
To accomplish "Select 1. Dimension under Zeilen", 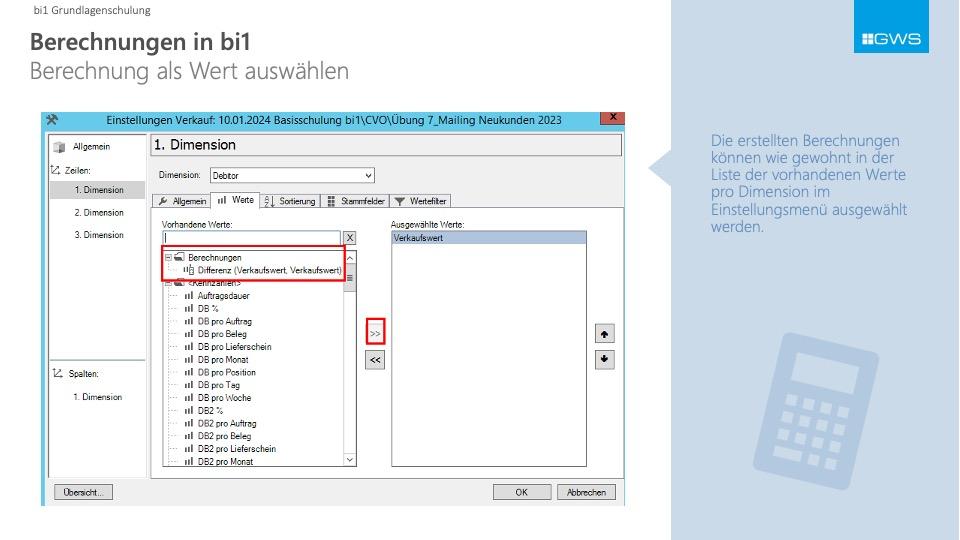I will pyautogui.click(x=98, y=190).
